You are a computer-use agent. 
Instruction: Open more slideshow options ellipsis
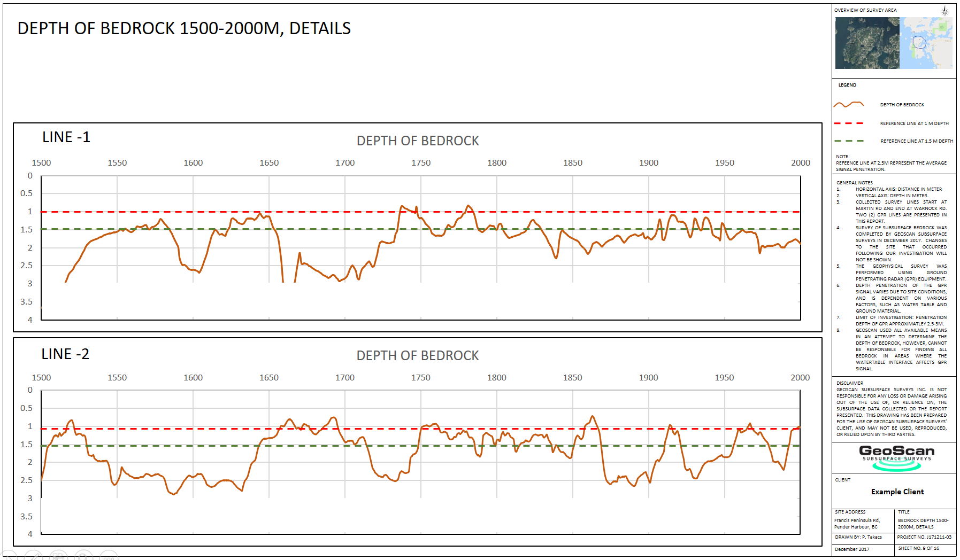109,557
